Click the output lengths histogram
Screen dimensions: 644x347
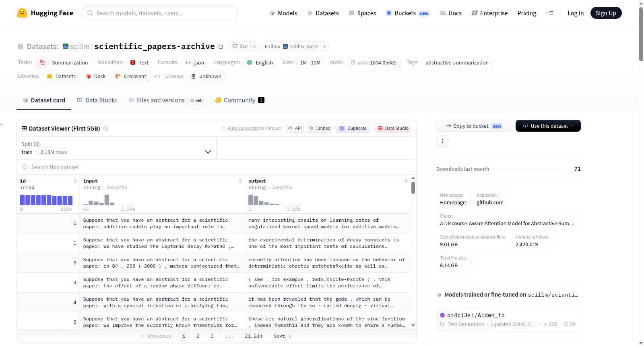(275, 200)
